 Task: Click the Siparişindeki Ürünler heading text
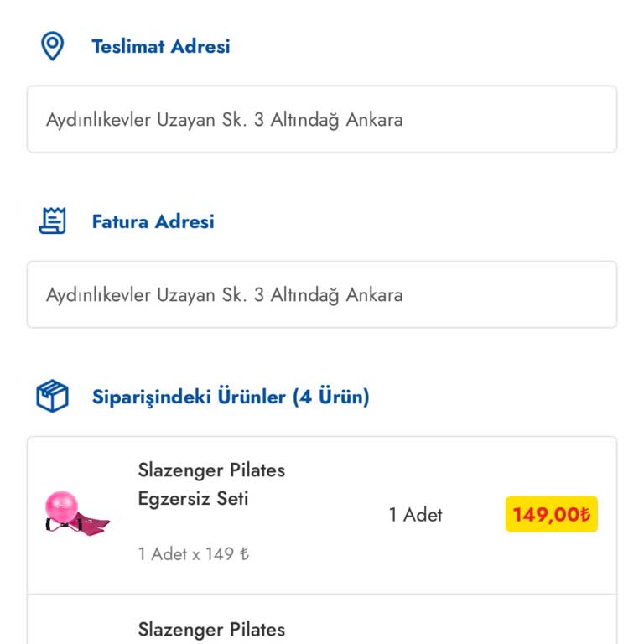[189, 396]
